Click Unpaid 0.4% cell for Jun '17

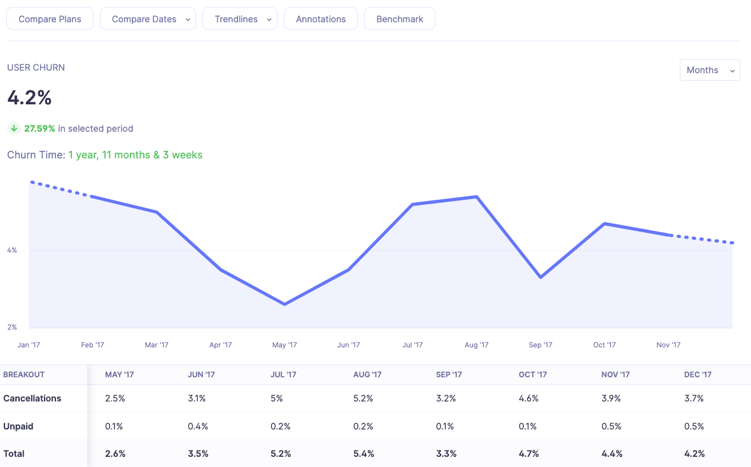[198, 426]
